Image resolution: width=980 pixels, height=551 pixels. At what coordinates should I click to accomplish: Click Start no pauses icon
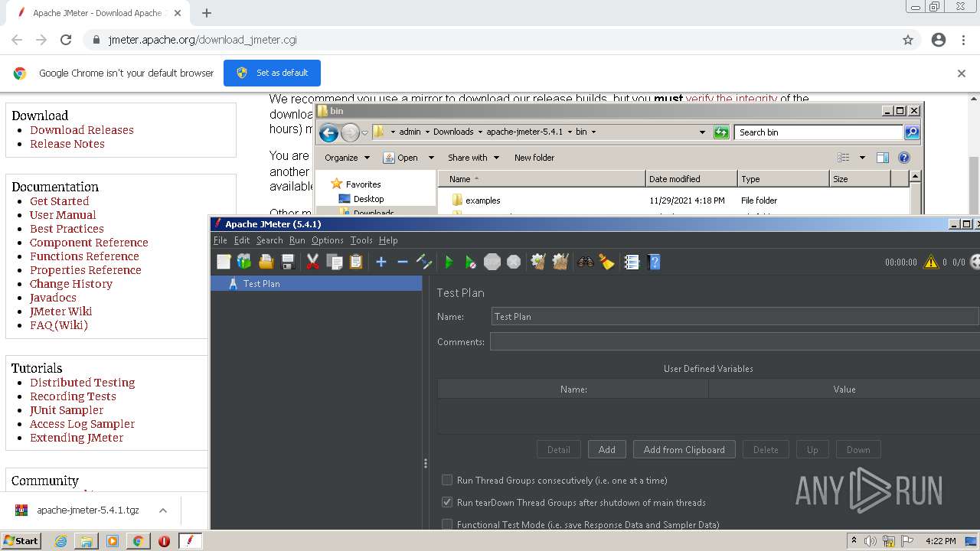[x=471, y=262]
